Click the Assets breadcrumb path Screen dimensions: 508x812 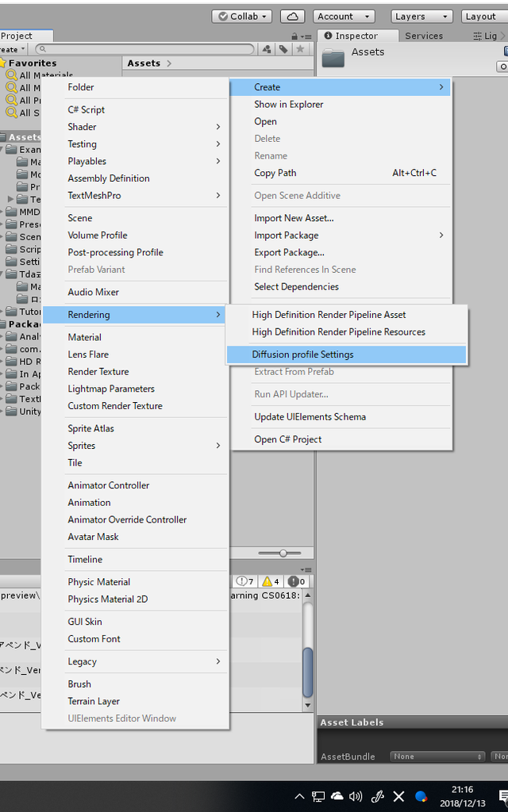tap(144, 63)
